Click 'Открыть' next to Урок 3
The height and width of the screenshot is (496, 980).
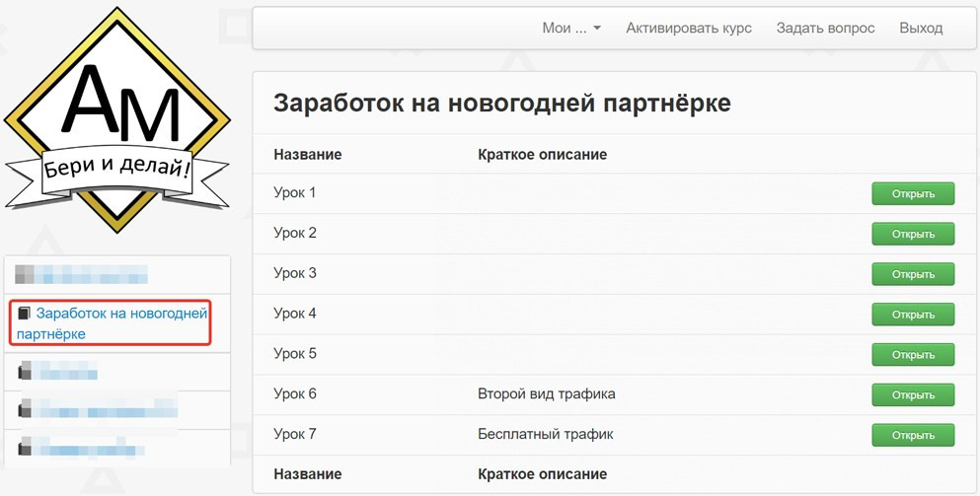tap(912, 274)
